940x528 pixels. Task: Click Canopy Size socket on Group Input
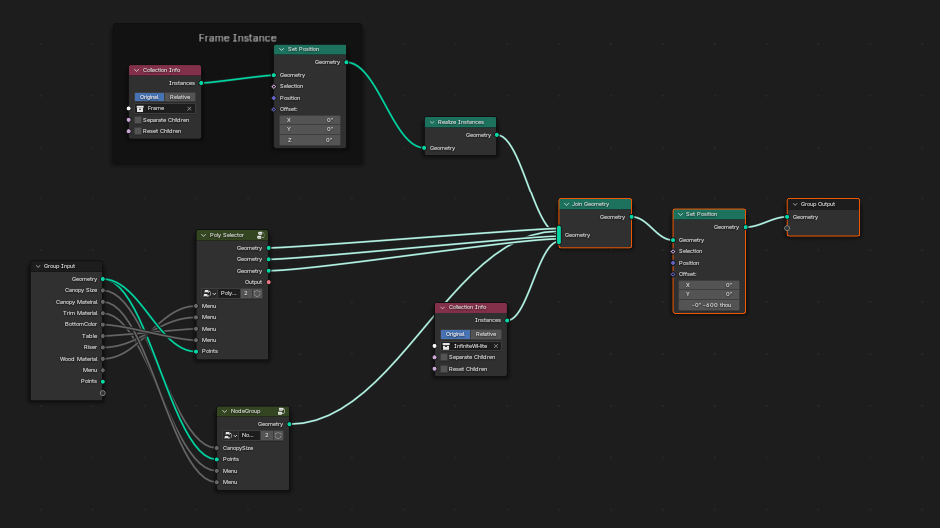[x=103, y=290]
